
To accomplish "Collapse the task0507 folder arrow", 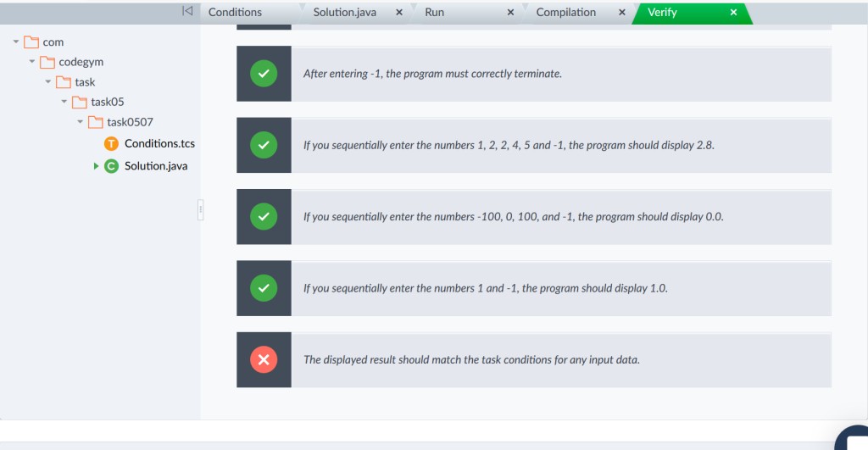I will (81, 122).
